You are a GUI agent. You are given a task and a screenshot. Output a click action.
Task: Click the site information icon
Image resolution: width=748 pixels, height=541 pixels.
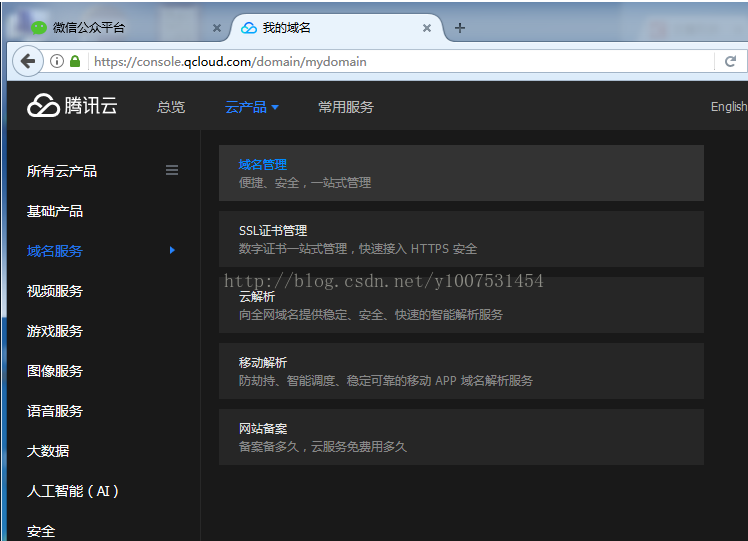tap(57, 61)
